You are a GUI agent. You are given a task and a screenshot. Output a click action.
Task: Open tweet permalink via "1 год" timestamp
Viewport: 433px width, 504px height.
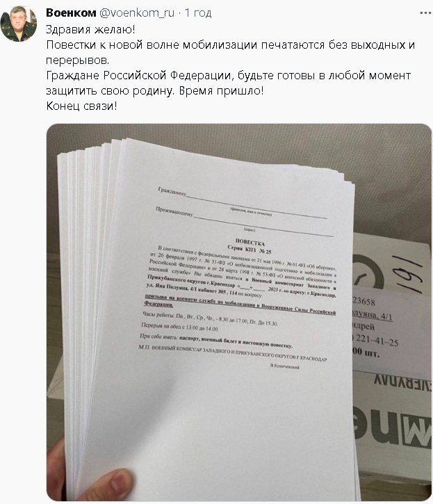click(x=198, y=13)
